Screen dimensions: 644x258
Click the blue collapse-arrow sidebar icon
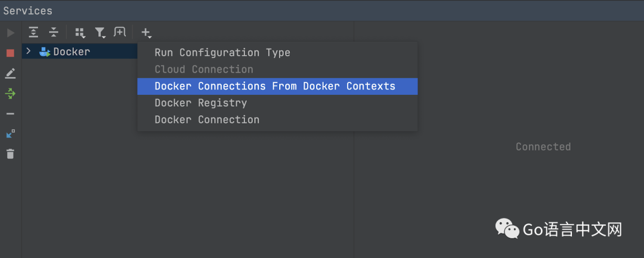click(x=10, y=134)
